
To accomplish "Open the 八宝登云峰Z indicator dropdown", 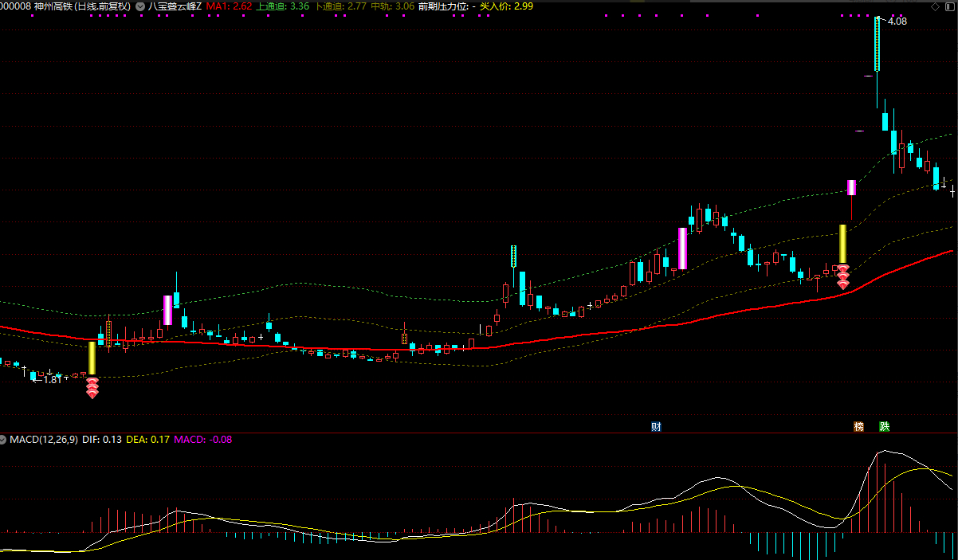I will coord(141,6).
